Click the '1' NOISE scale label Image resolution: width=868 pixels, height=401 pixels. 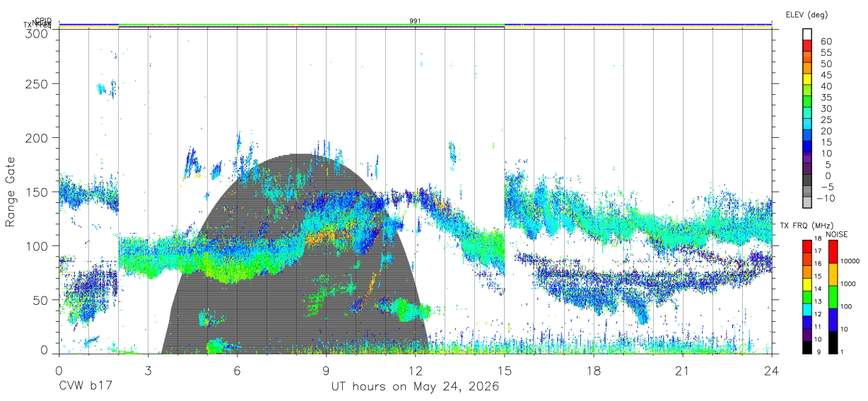(x=843, y=351)
